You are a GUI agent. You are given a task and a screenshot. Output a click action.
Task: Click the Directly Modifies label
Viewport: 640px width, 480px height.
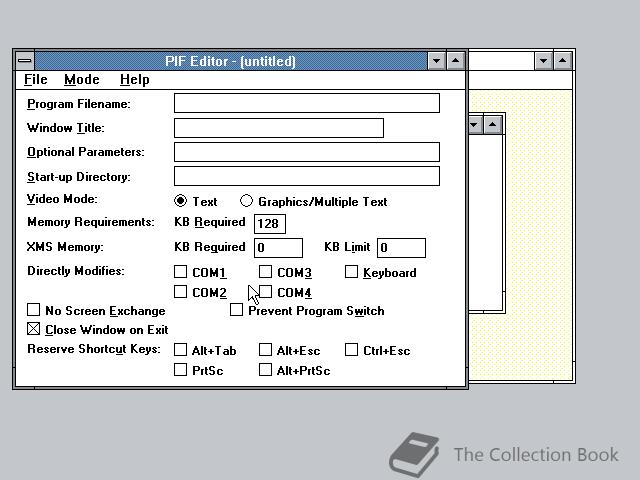pos(76,271)
